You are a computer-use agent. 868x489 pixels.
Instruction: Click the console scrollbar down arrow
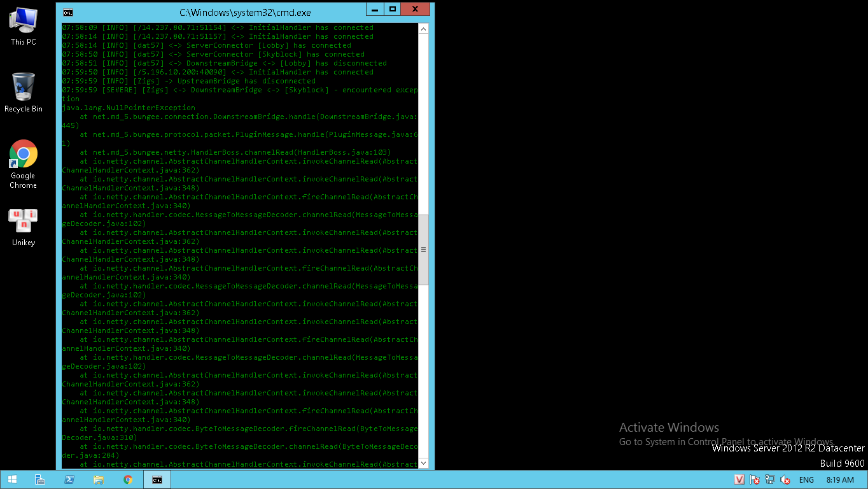point(424,464)
